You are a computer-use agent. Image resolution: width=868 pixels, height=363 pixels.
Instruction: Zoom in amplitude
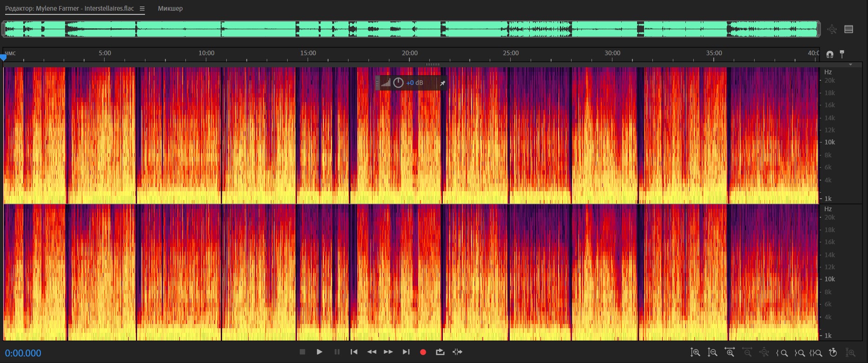pos(695,353)
